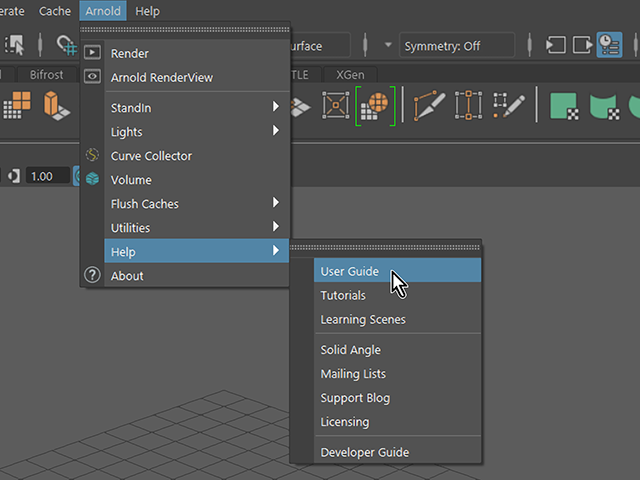Open Learning Scenes entry
Image resolution: width=640 pixels, height=480 pixels.
coord(398,319)
